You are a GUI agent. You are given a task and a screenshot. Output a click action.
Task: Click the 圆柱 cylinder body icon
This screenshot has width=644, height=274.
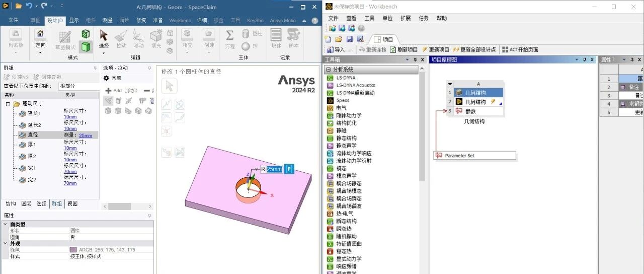pyautogui.click(x=246, y=33)
